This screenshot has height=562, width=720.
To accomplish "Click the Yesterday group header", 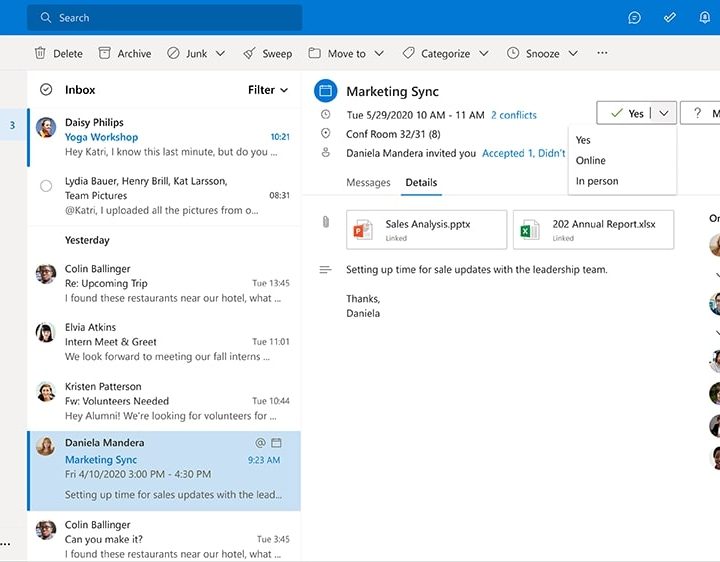I will (x=87, y=240).
